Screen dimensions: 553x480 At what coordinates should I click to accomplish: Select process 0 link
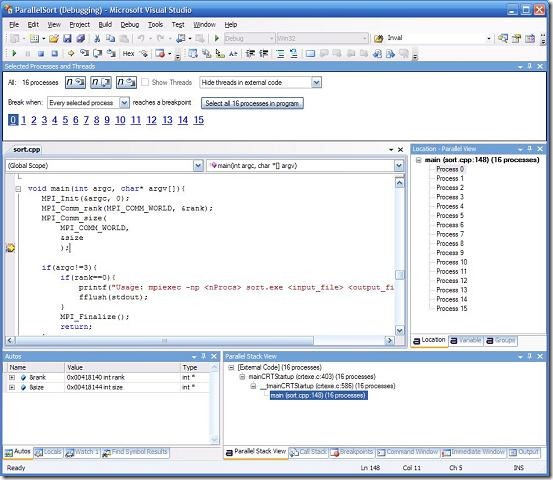pyautogui.click(x=13, y=120)
